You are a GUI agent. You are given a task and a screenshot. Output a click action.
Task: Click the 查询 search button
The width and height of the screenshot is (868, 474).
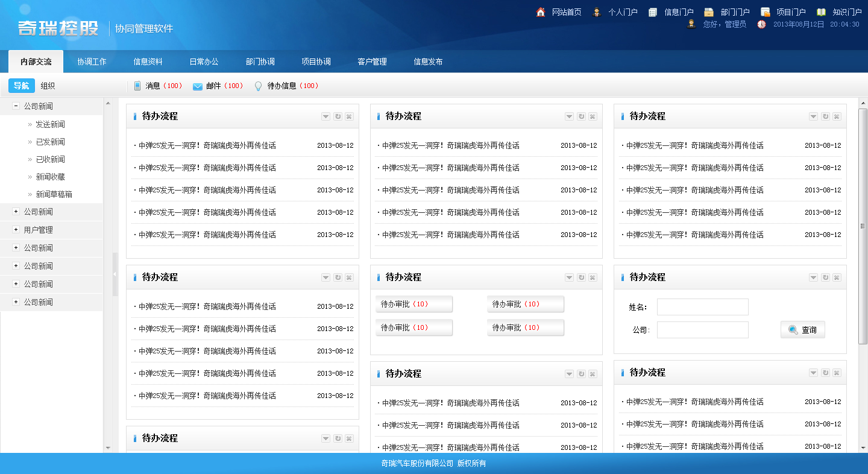pyautogui.click(x=802, y=330)
